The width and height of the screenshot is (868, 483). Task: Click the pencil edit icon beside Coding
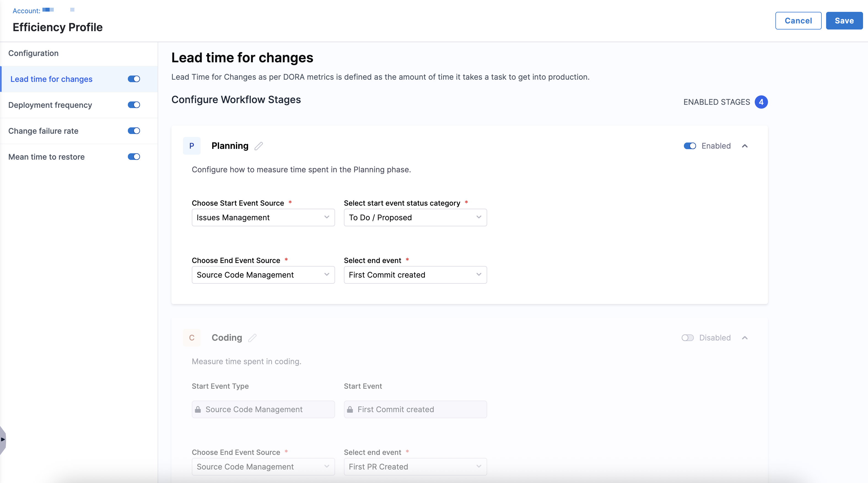tap(252, 338)
